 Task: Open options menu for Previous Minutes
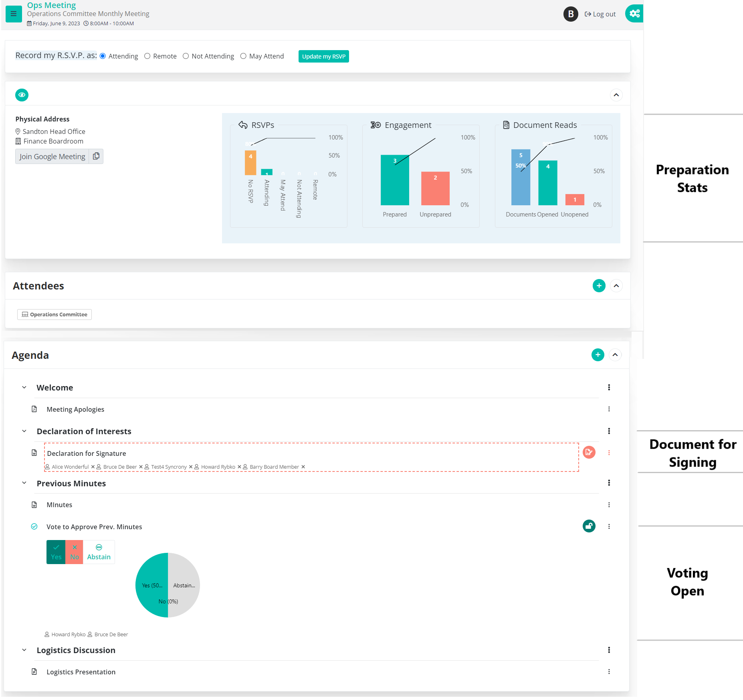point(609,483)
